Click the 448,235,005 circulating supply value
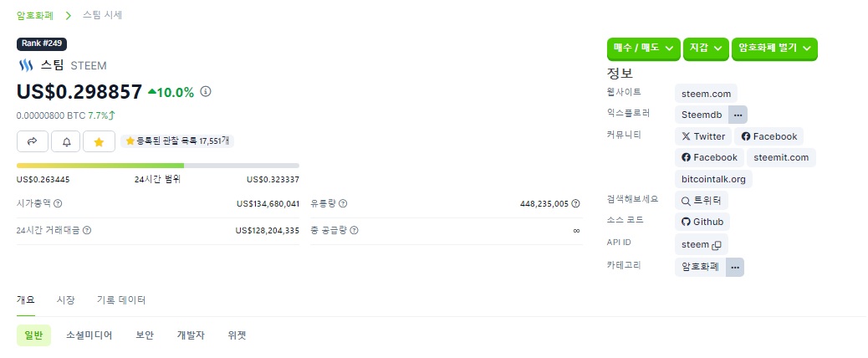This screenshot has height=358, width=868. (544, 203)
